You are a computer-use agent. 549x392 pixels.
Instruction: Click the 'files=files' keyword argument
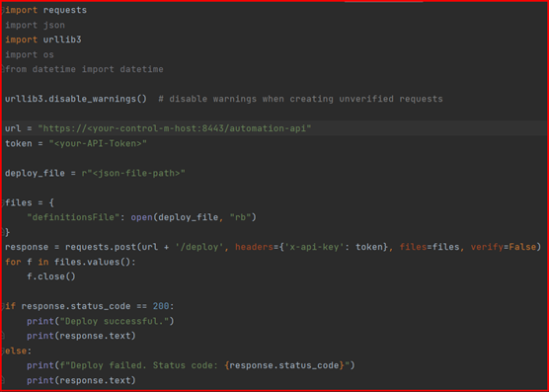tap(430, 247)
